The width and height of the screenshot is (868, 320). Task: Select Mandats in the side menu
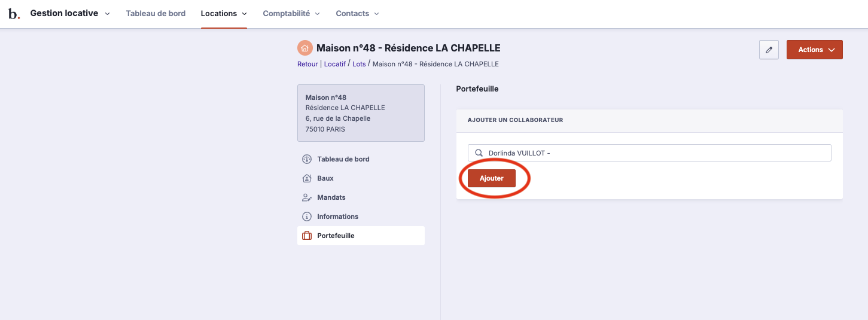pyautogui.click(x=331, y=197)
